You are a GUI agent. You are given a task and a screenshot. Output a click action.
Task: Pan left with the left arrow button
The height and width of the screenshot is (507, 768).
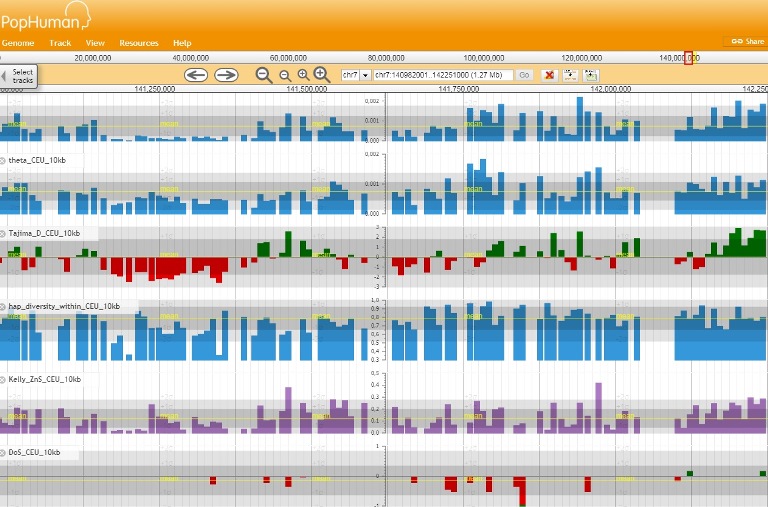[x=196, y=75]
